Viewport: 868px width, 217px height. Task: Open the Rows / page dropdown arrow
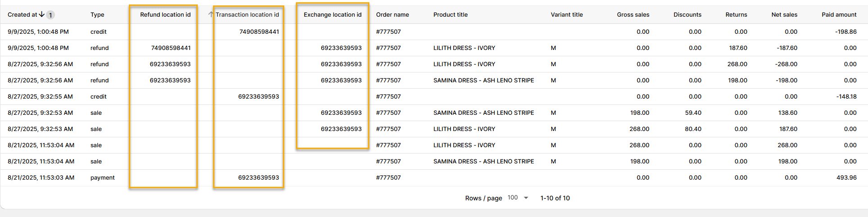526,198
